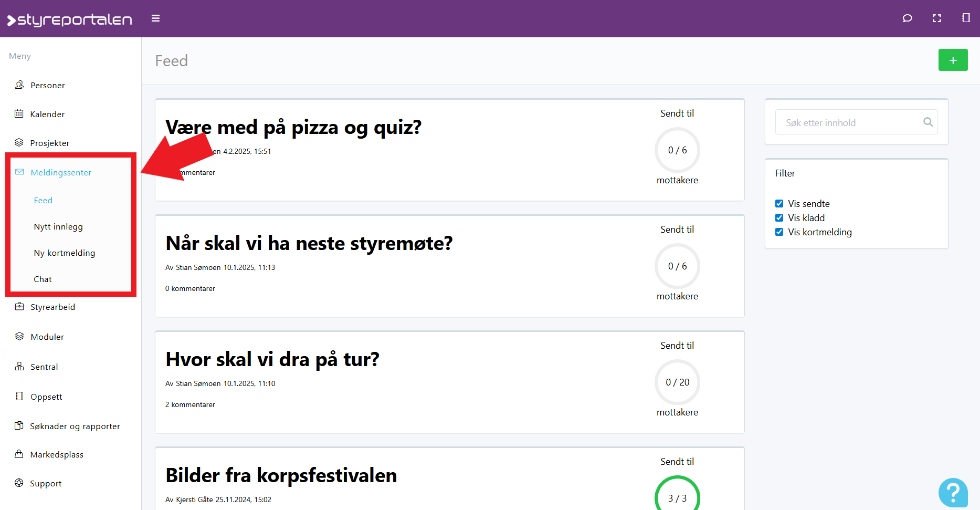Click the 0 / 20 recipients progress circle
980x510 pixels.
point(677,382)
